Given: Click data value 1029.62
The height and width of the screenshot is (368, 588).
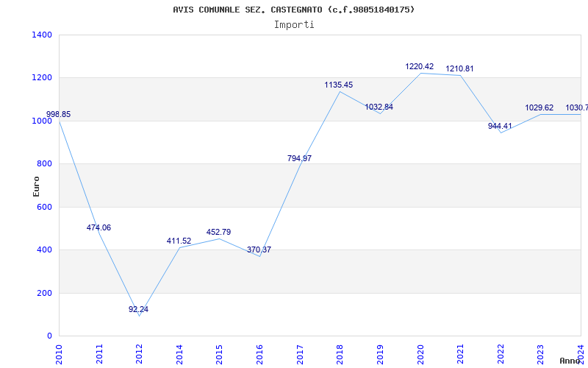Looking at the screenshot, I should [x=539, y=107].
